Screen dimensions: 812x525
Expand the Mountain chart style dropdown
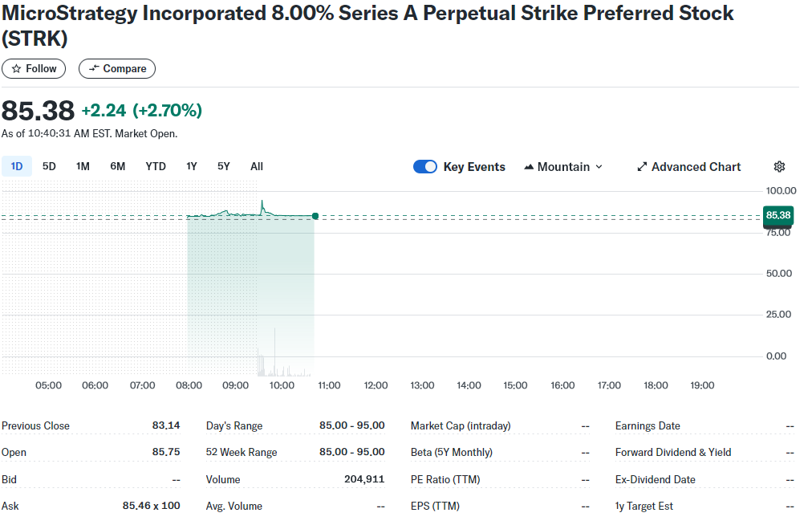click(x=599, y=167)
